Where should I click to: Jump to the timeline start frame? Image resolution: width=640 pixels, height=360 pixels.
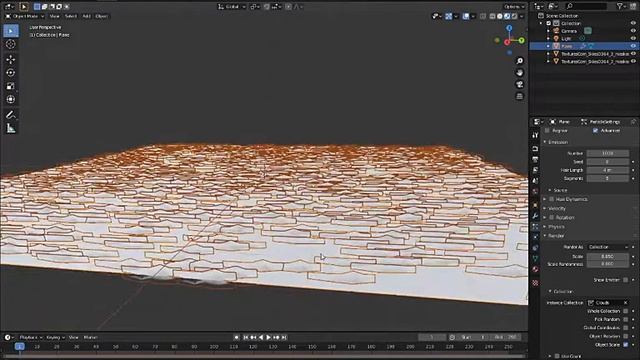(246, 338)
